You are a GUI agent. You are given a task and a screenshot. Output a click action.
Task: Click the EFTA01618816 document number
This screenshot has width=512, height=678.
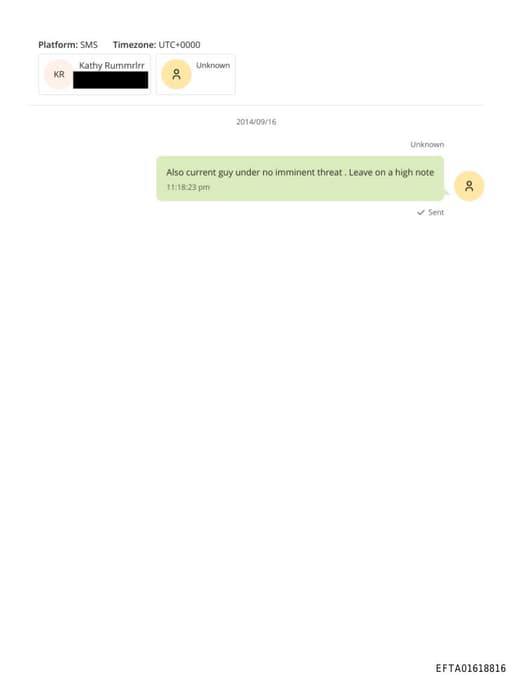pos(470,668)
